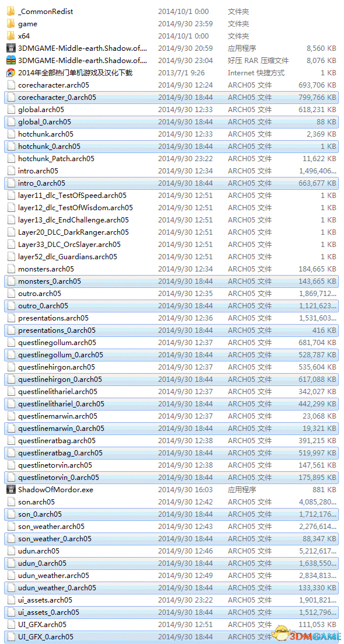Click the file icon of questlineratbag.arch05
Image resolution: width=344 pixels, height=644 pixels.
pos(10,441)
